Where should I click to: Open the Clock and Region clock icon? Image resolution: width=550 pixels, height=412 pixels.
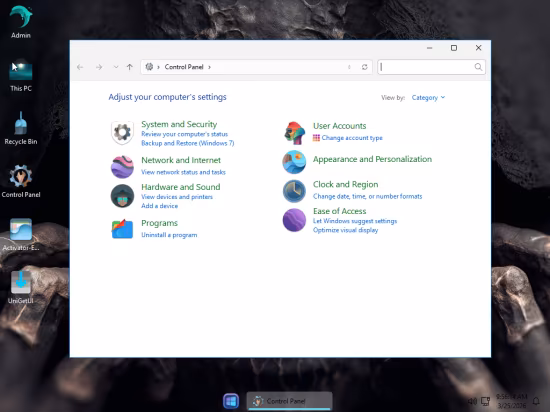coord(294,191)
